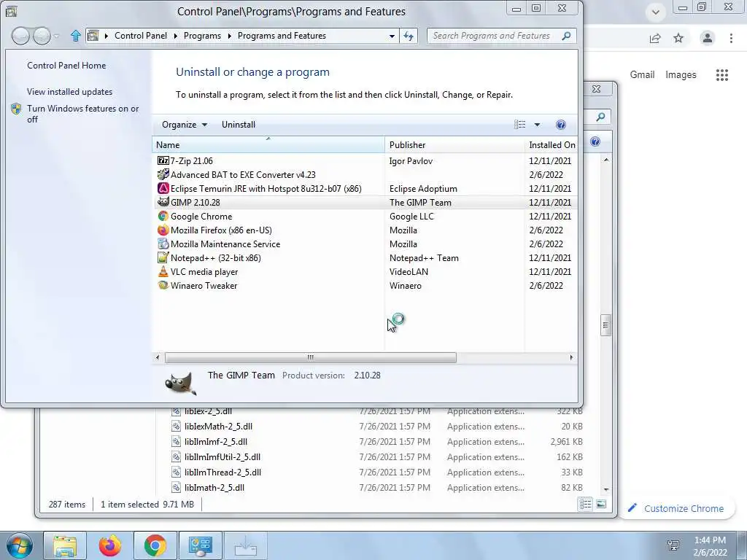The width and height of the screenshot is (747, 560).
Task: Sort the list by Publisher column
Action: (454, 145)
